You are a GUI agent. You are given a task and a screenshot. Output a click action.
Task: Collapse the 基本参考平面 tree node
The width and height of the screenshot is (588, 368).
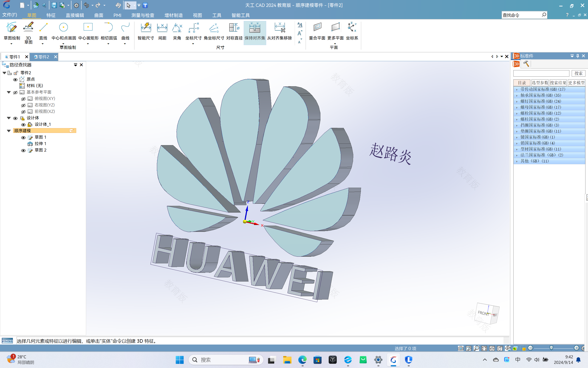point(9,92)
